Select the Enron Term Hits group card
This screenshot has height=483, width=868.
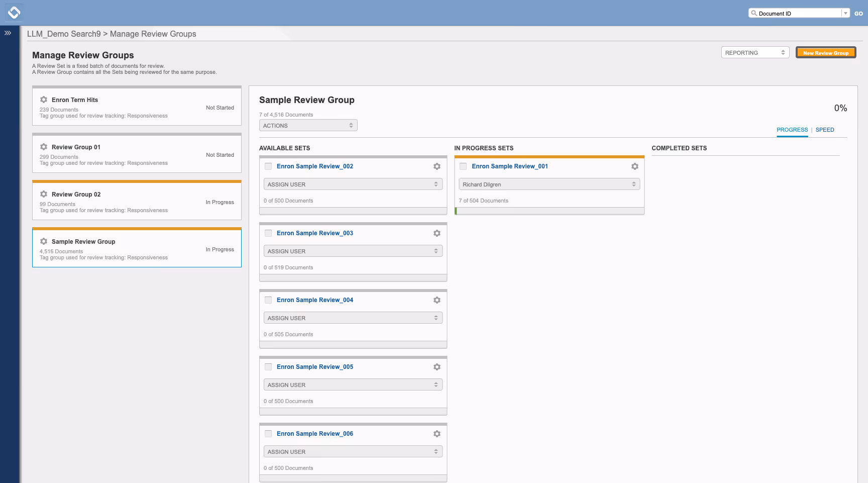click(x=137, y=106)
